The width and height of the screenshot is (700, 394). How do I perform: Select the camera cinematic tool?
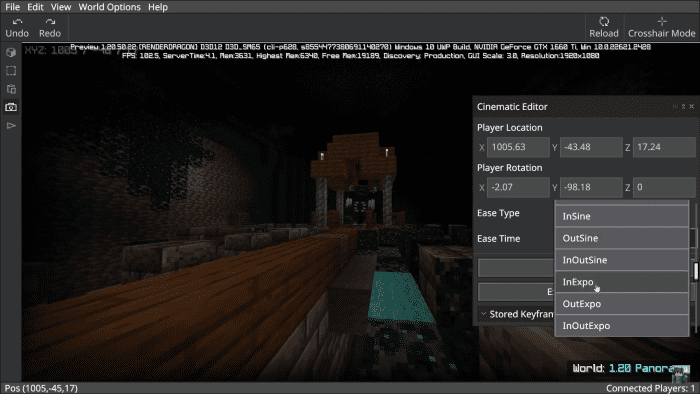click(11, 107)
